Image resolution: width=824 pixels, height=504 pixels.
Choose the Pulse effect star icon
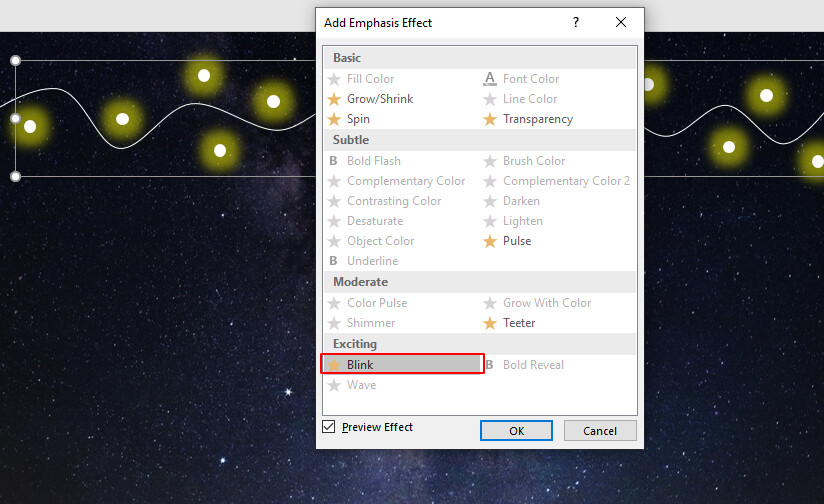click(490, 241)
